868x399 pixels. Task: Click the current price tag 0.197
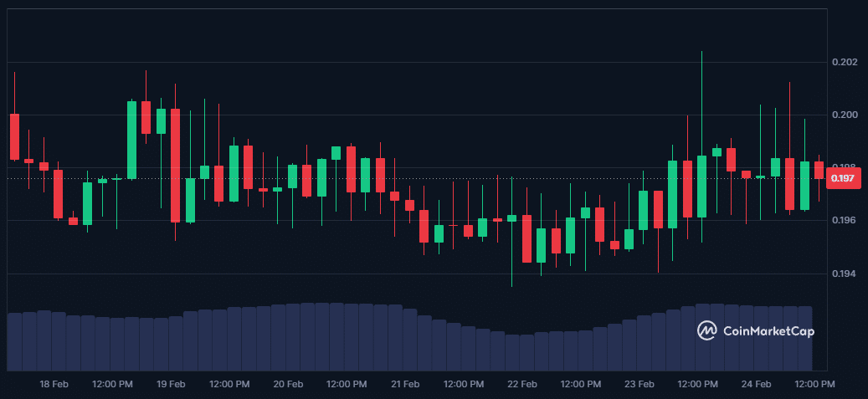(x=843, y=179)
